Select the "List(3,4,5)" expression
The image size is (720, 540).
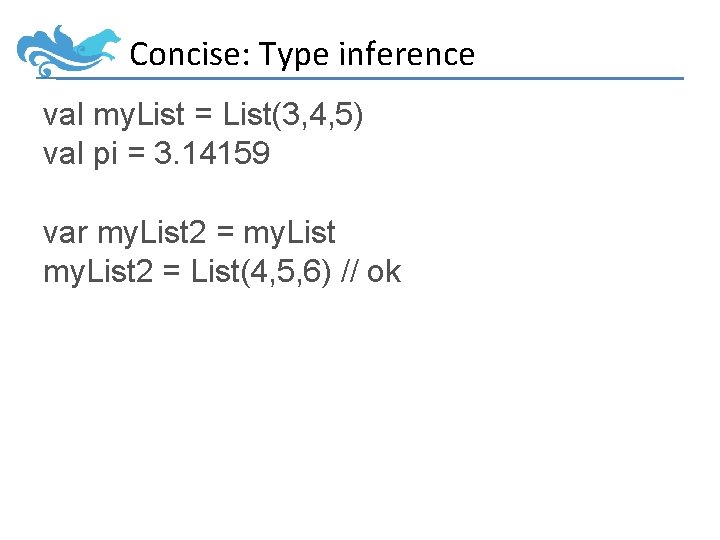point(293,116)
